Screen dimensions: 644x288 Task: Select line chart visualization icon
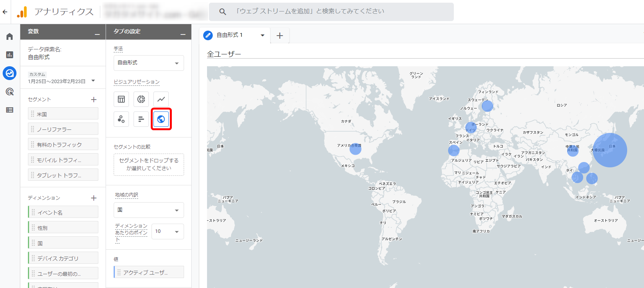pyautogui.click(x=161, y=99)
